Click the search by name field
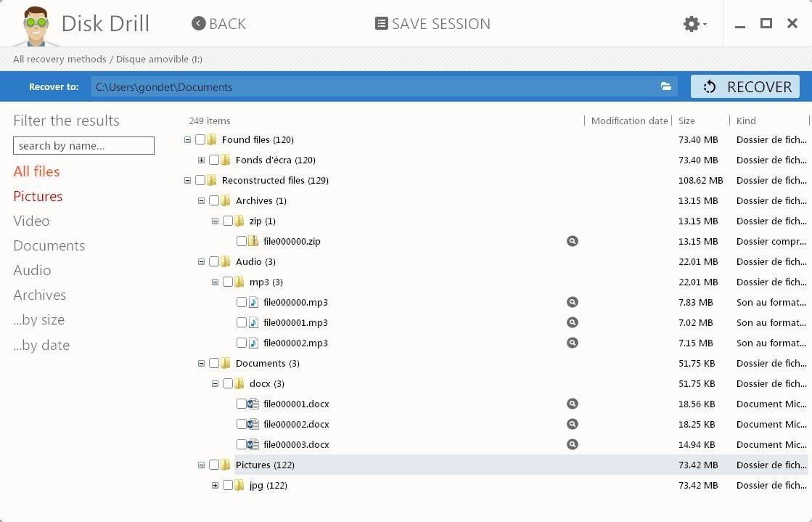Viewport: 812px width, 522px height. (83, 146)
